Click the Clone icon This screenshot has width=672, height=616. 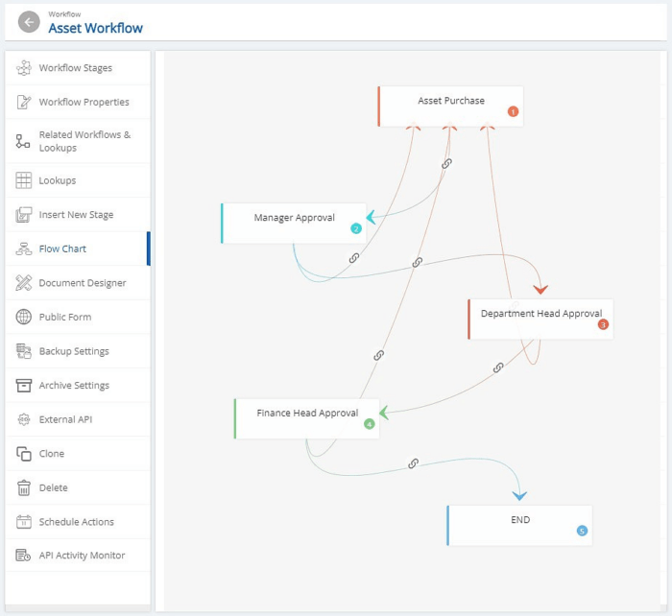point(24,454)
